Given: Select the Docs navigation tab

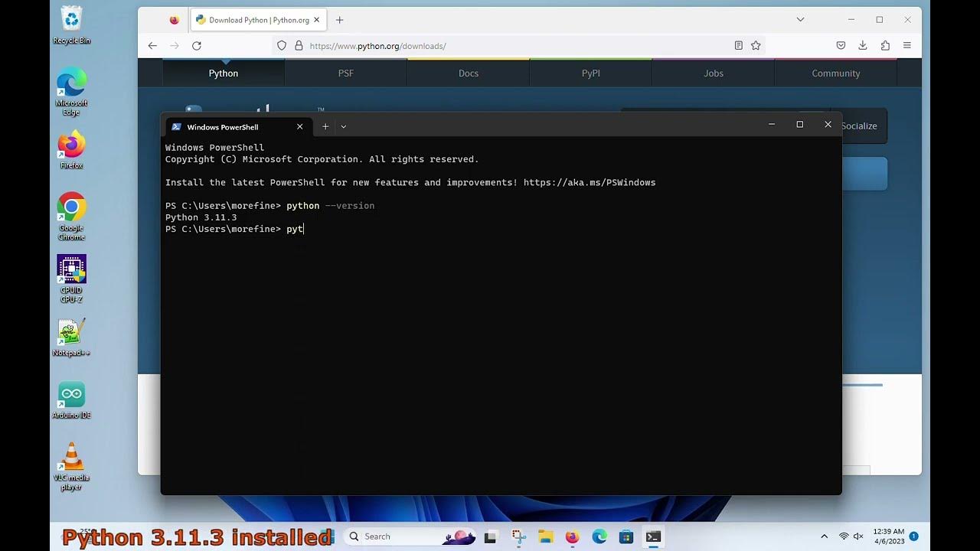Looking at the screenshot, I should [469, 73].
